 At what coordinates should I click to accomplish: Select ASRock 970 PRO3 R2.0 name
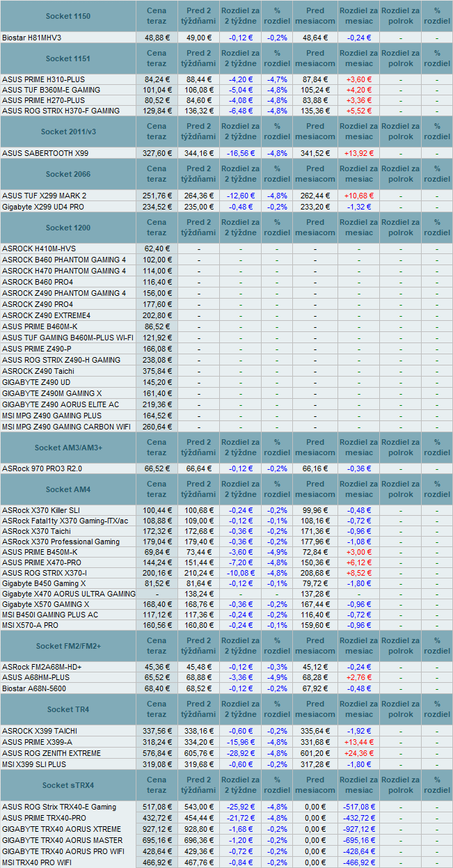(x=42, y=468)
